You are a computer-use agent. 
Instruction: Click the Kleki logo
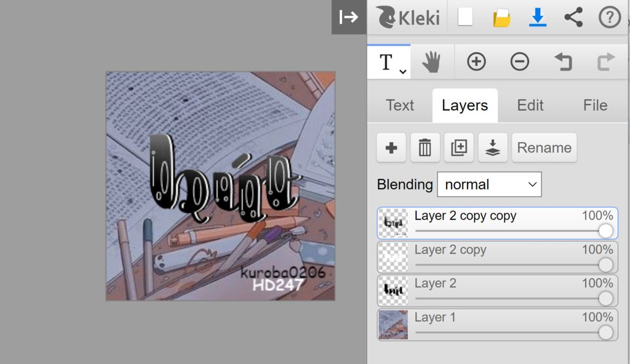click(x=408, y=17)
